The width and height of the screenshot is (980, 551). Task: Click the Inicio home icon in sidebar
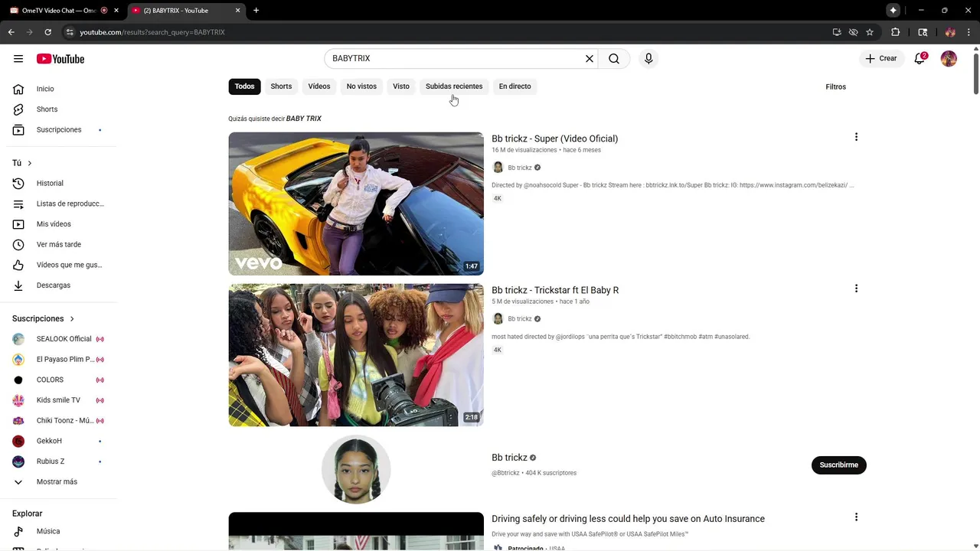click(18, 89)
